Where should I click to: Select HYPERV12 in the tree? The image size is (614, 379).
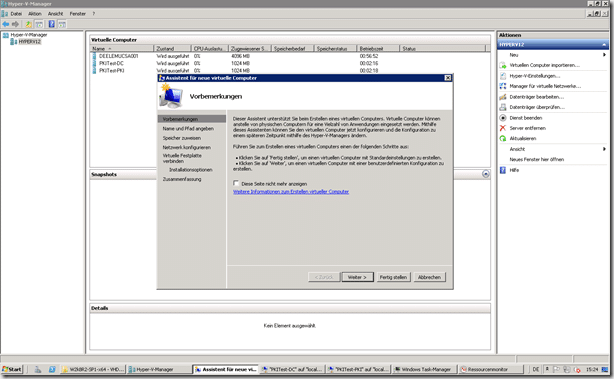tap(29, 42)
